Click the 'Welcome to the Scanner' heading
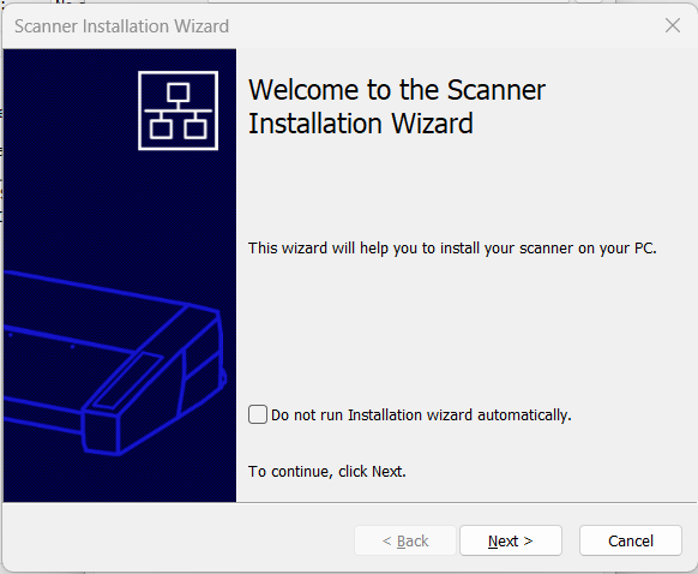 [397, 90]
